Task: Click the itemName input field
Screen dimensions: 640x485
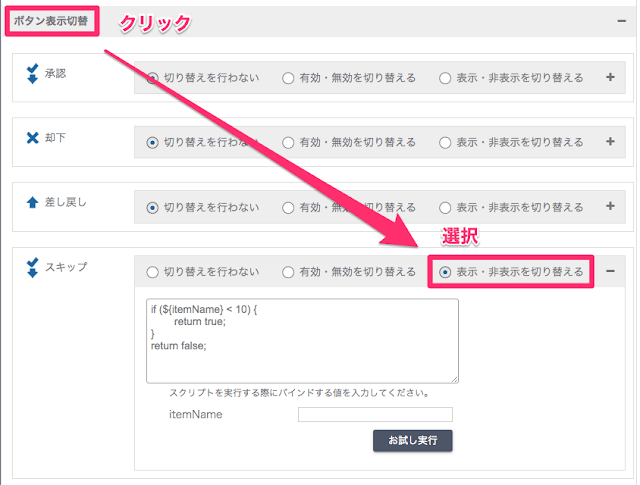Action: click(x=375, y=414)
